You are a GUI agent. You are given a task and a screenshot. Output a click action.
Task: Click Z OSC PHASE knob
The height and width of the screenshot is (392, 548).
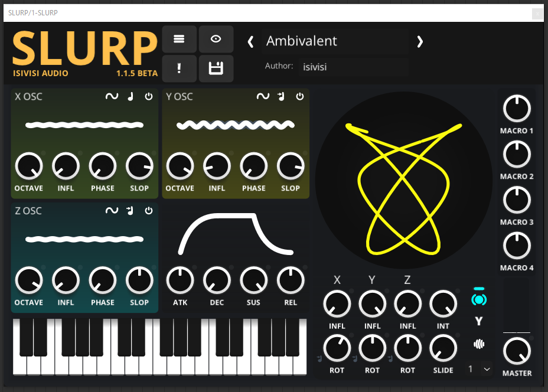point(103,280)
